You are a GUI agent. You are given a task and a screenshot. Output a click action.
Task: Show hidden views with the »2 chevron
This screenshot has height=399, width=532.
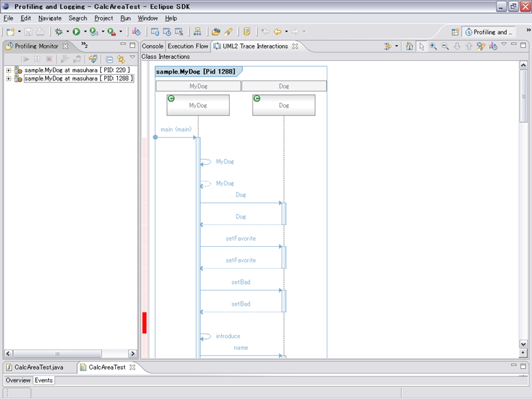(x=84, y=44)
